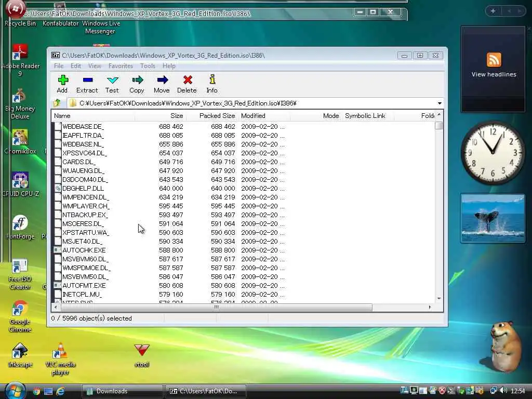Select file MSVBVM60.DL_
Image resolution: width=532 pixels, height=399 pixels.
[86, 259]
